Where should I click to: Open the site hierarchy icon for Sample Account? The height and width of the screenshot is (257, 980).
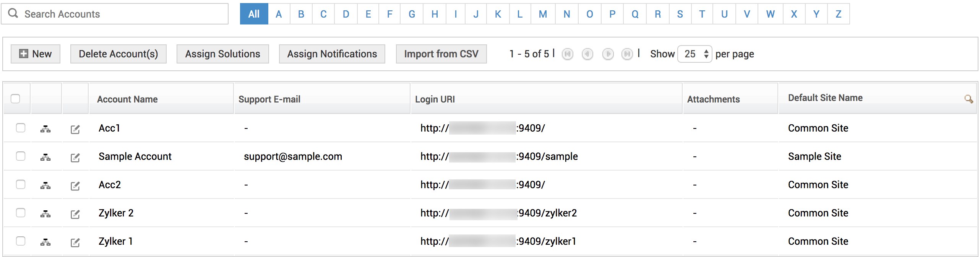coord(45,157)
